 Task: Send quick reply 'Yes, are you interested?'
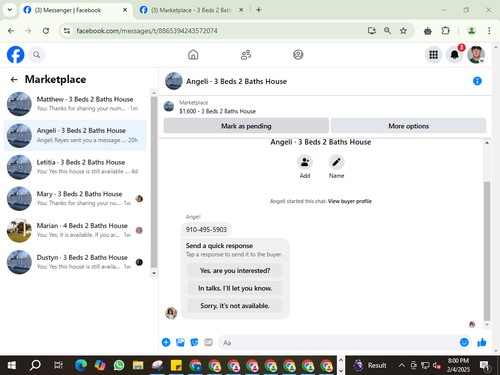[x=235, y=270]
